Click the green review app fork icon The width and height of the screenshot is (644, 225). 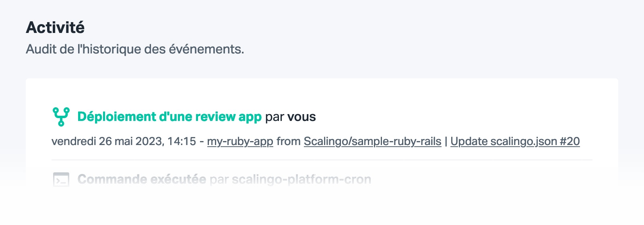pos(61,117)
